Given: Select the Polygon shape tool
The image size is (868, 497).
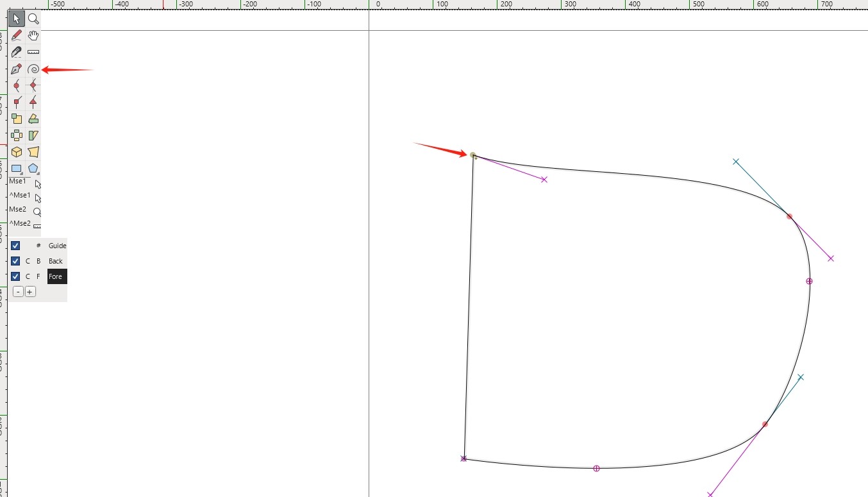Looking at the screenshot, I should tap(33, 169).
